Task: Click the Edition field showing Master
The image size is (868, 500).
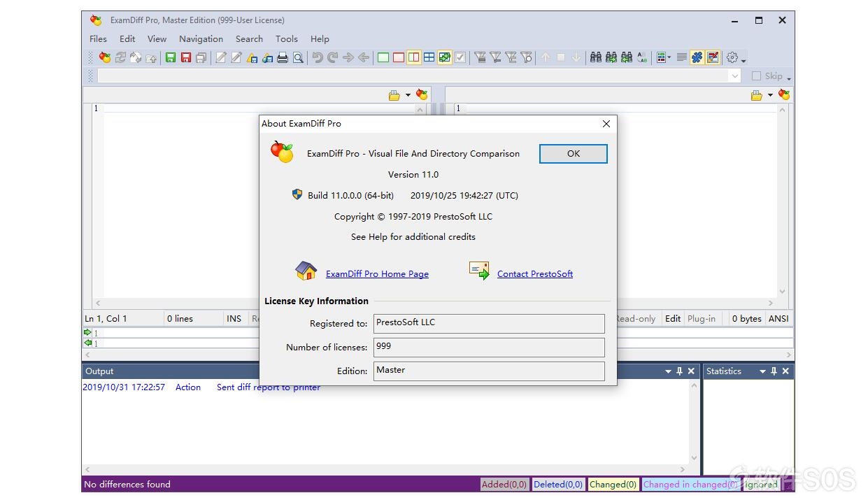Action: click(489, 371)
